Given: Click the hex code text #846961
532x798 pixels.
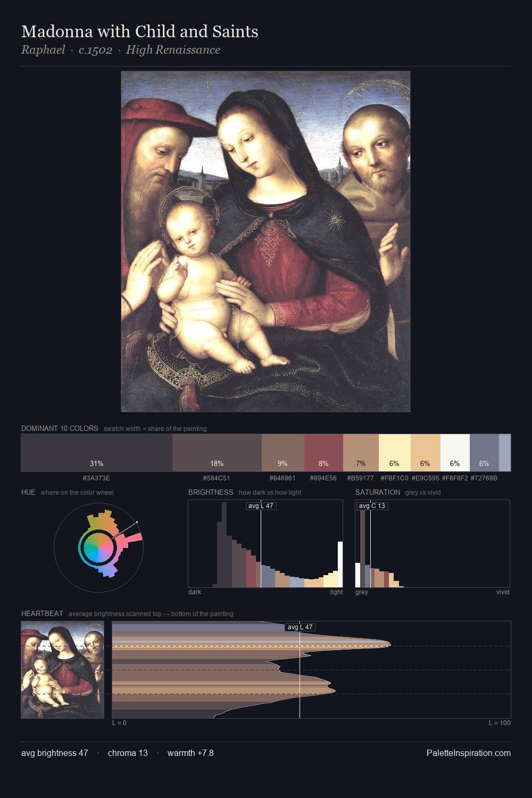Looking at the screenshot, I should pos(282,478).
